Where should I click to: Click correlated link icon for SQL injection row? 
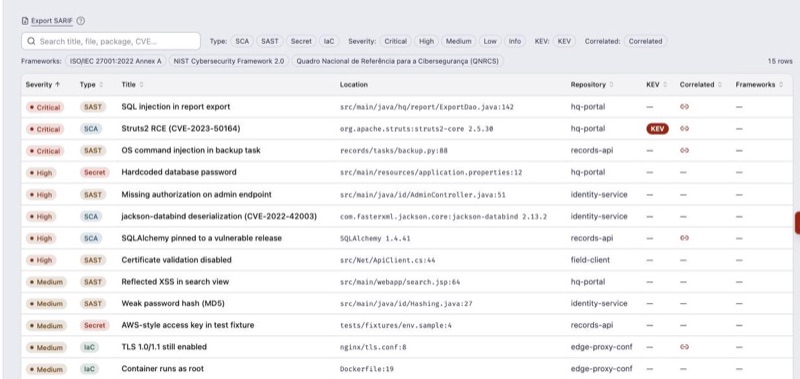tap(684, 107)
